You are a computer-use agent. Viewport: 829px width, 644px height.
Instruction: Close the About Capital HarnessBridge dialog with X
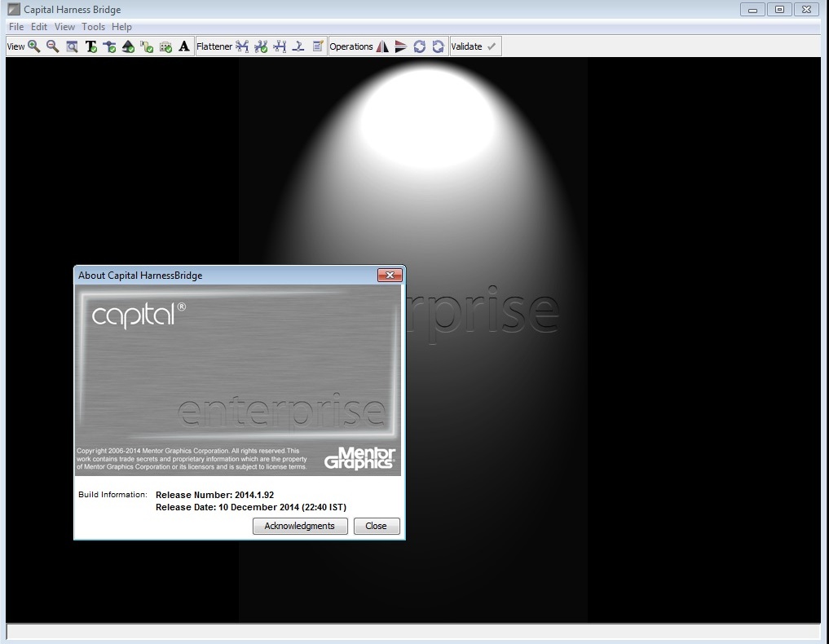tap(390, 275)
